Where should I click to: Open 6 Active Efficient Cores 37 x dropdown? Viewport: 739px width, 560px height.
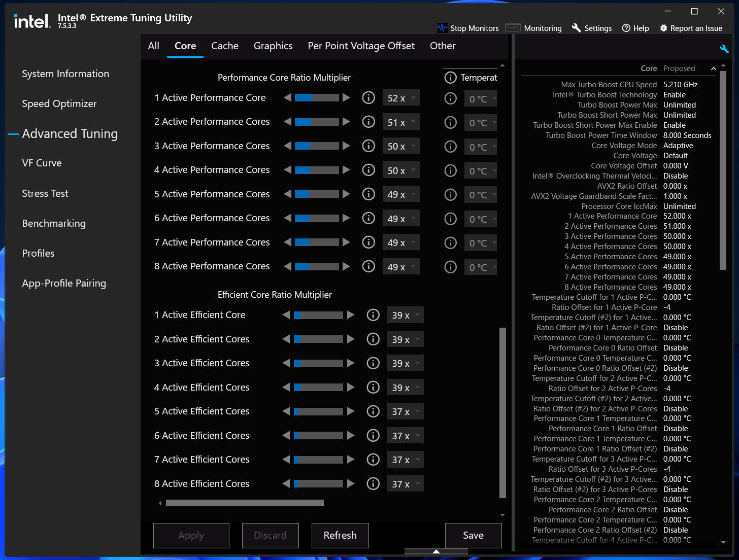pos(405,436)
